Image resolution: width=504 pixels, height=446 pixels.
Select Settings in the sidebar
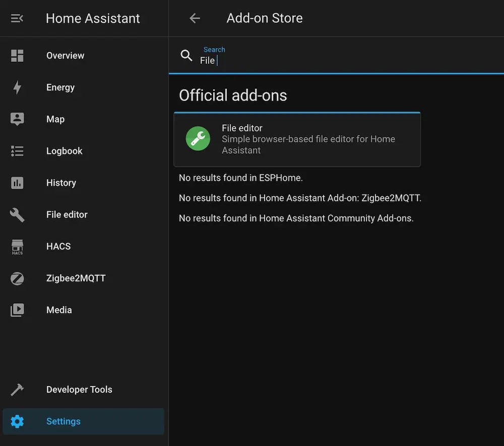pyautogui.click(x=63, y=421)
